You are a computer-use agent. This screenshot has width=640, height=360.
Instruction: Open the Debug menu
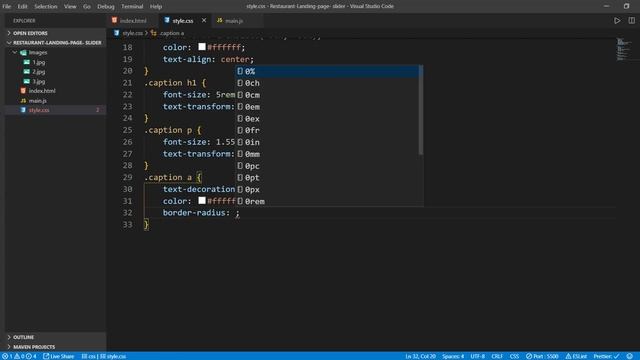pos(106,7)
